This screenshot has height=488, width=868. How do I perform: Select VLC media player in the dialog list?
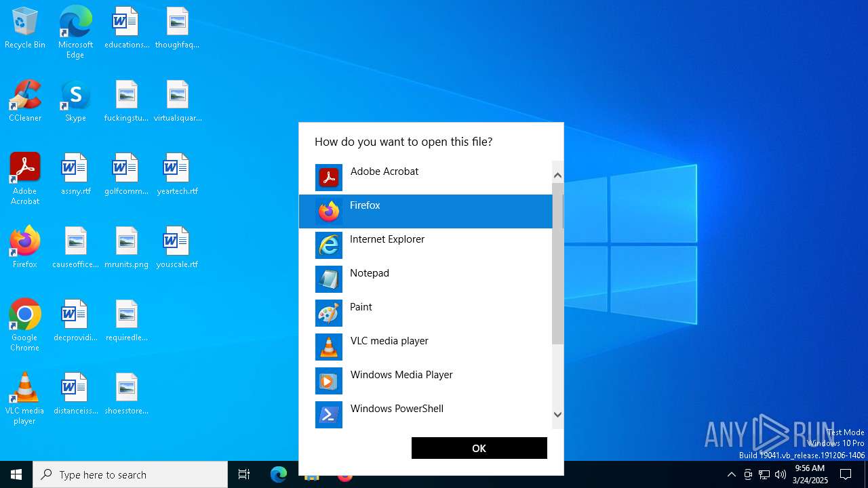click(426, 347)
